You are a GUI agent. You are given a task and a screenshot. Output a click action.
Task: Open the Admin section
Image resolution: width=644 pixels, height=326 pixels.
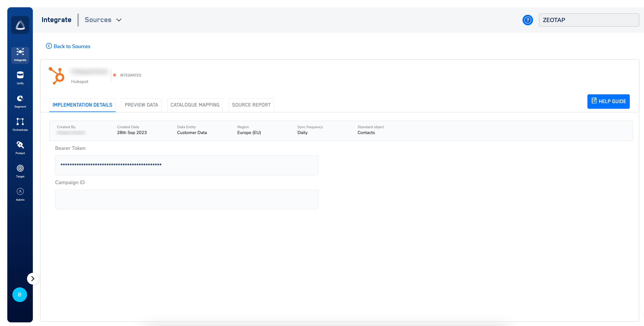[x=20, y=195]
